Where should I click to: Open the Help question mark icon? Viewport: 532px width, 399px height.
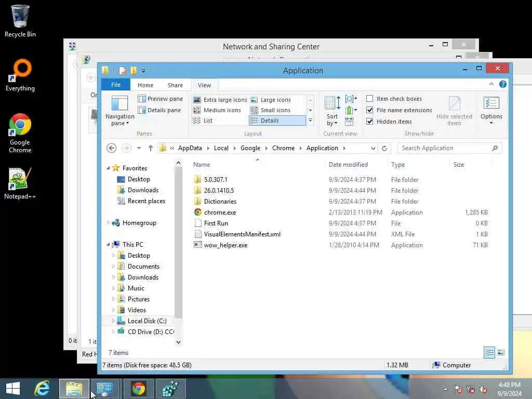pos(503,84)
